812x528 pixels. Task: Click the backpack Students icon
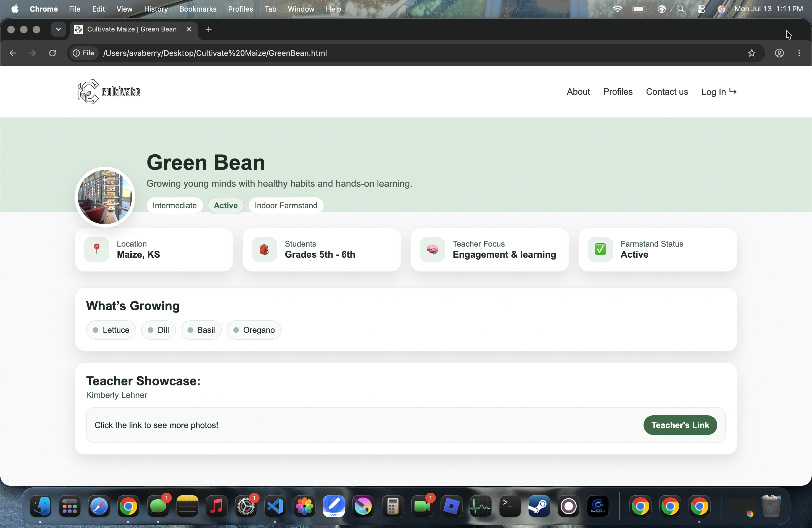point(264,249)
